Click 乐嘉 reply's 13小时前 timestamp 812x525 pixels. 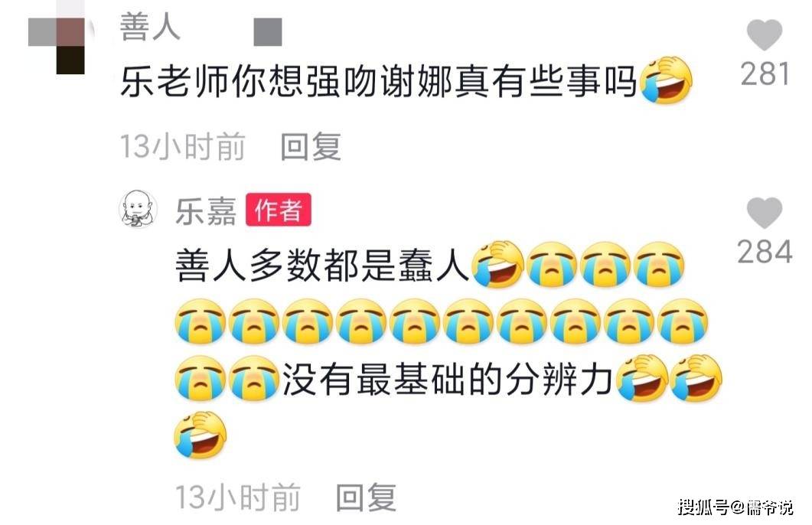click(x=238, y=497)
